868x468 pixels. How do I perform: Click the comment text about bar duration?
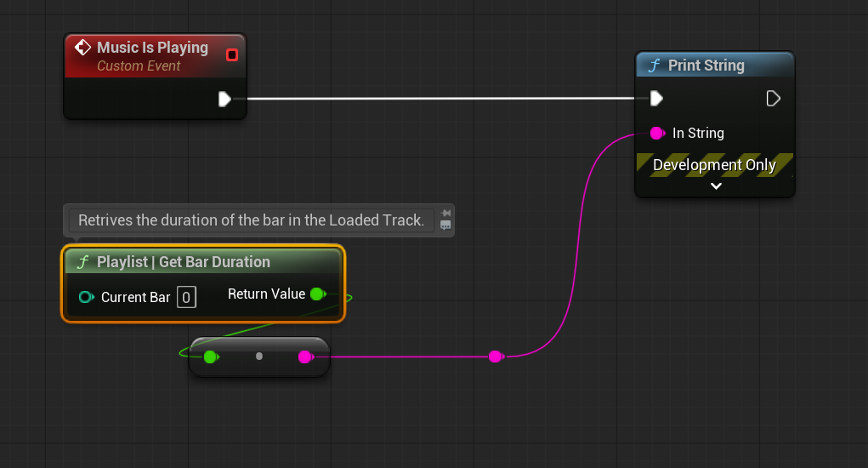pyautogui.click(x=251, y=220)
